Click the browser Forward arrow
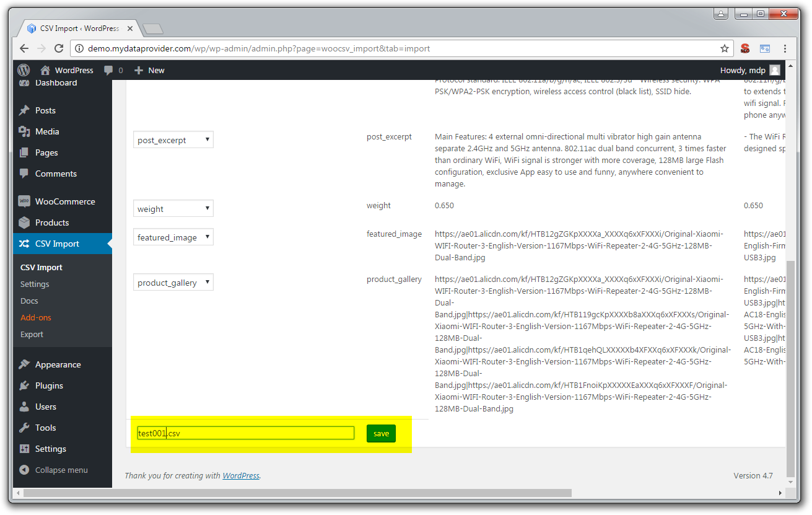812x515 pixels. point(41,48)
